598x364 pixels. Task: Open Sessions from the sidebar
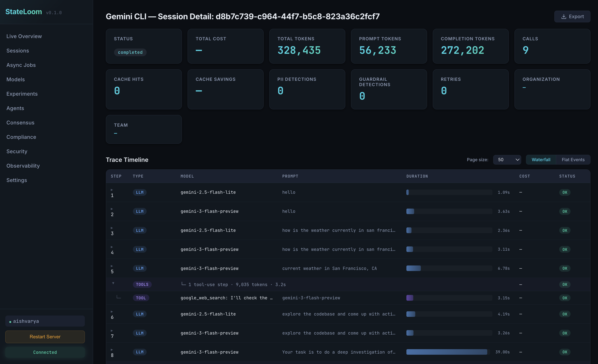tap(18, 50)
